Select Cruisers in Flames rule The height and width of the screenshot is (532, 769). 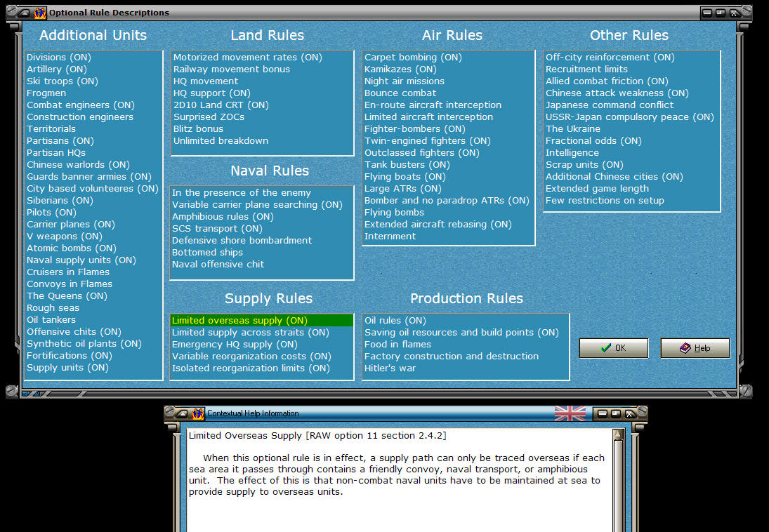(x=68, y=272)
